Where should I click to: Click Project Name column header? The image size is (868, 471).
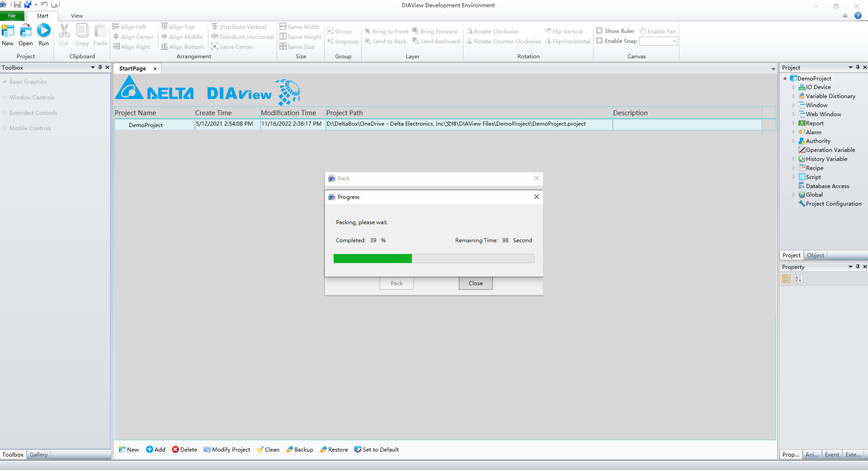[x=154, y=113]
